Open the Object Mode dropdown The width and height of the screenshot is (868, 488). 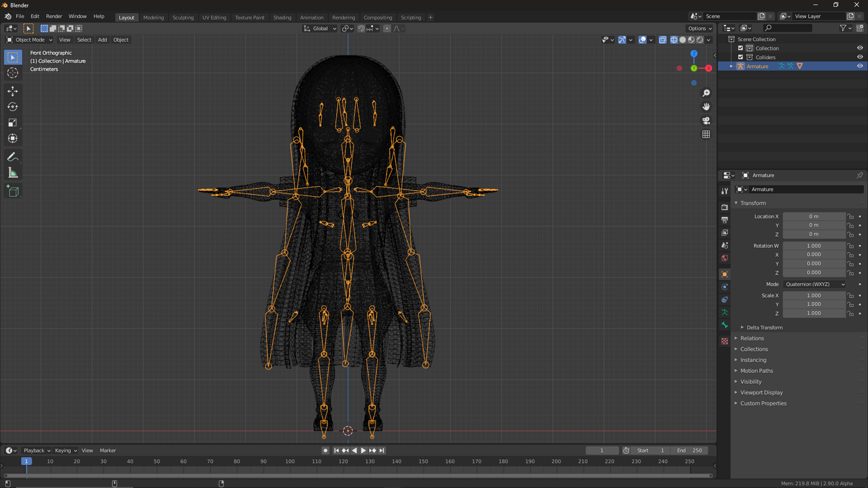pyautogui.click(x=30, y=40)
